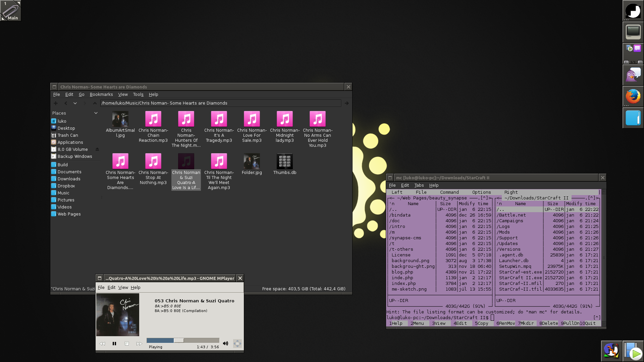Click the go arrow beside path bar
This screenshot has height=362, width=644.
[x=347, y=103]
